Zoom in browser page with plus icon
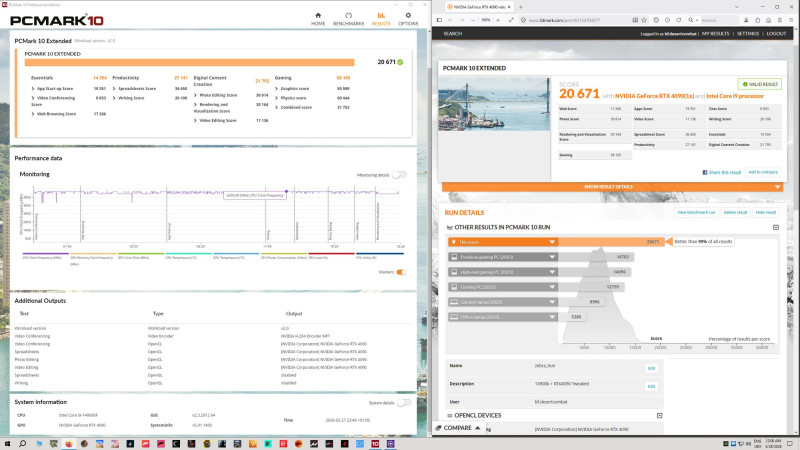800x450 pixels. tap(498, 20)
